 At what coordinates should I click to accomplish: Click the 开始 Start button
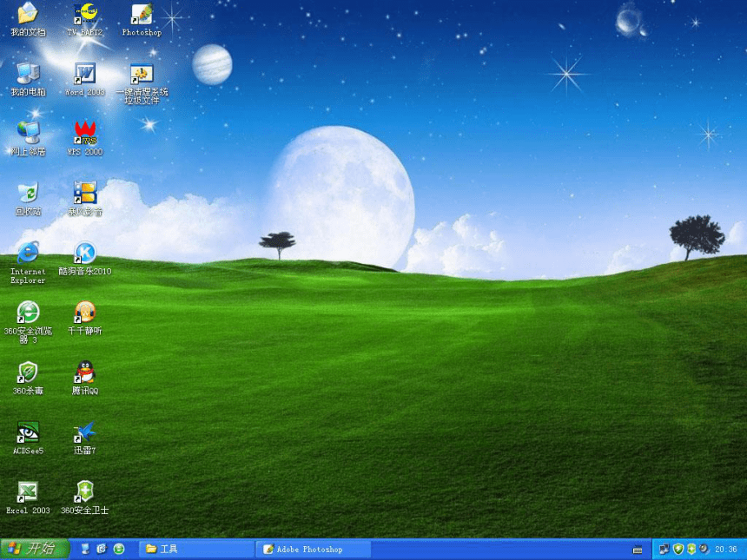coord(34,549)
